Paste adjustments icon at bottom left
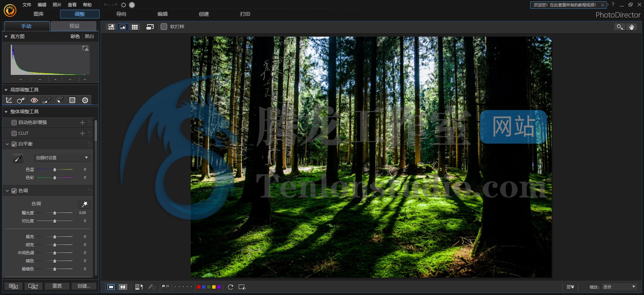The width and height of the screenshot is (644, 295). [33, 286]
